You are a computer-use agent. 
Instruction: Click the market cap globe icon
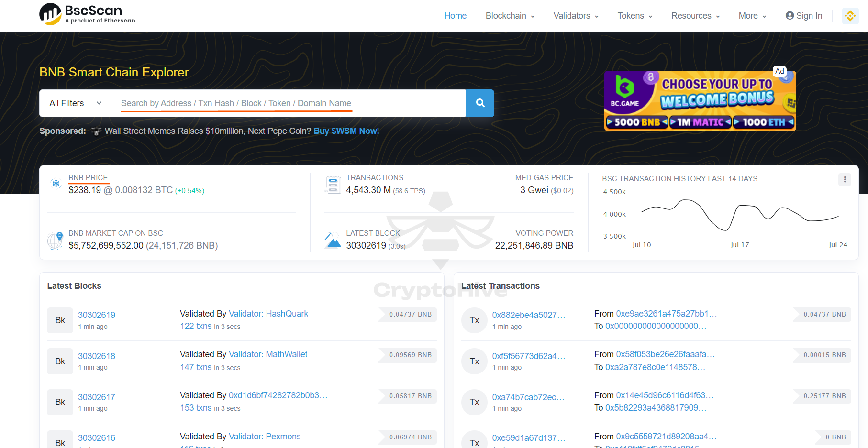(x=55, y=240)
